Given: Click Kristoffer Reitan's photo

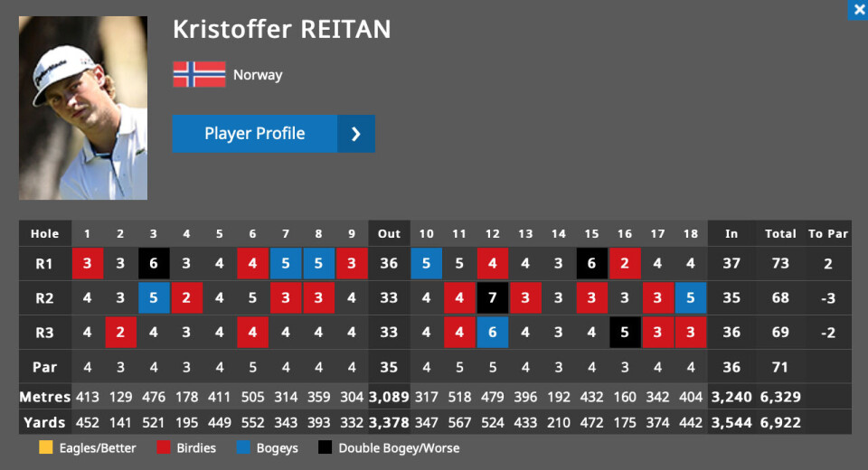Looking at the screenshot, I should [83, 108].
